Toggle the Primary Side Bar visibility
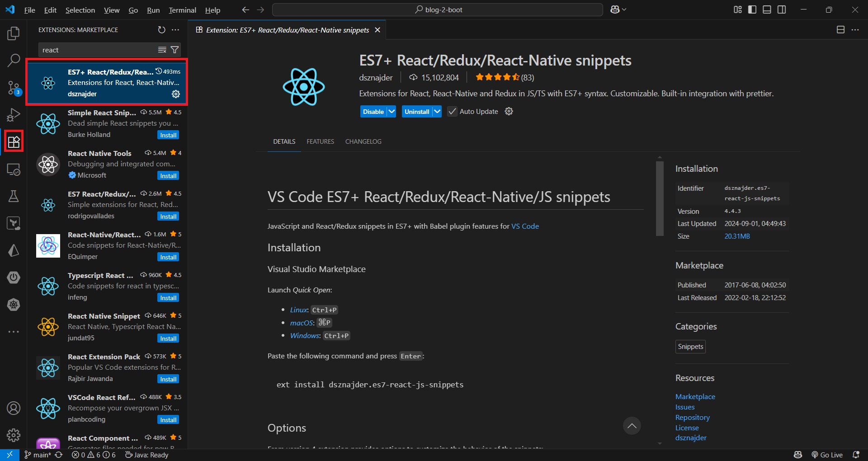 point(752,9)
